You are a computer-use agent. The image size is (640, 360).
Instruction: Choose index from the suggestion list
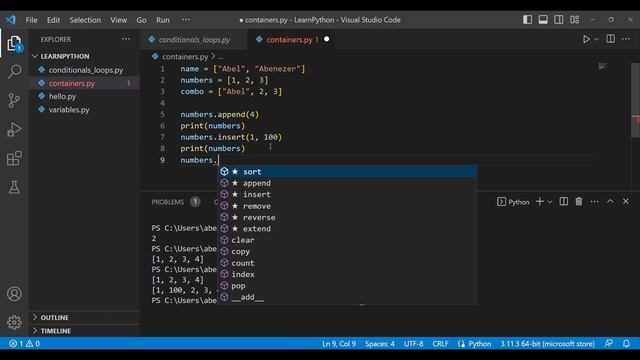tap(348, 275)
